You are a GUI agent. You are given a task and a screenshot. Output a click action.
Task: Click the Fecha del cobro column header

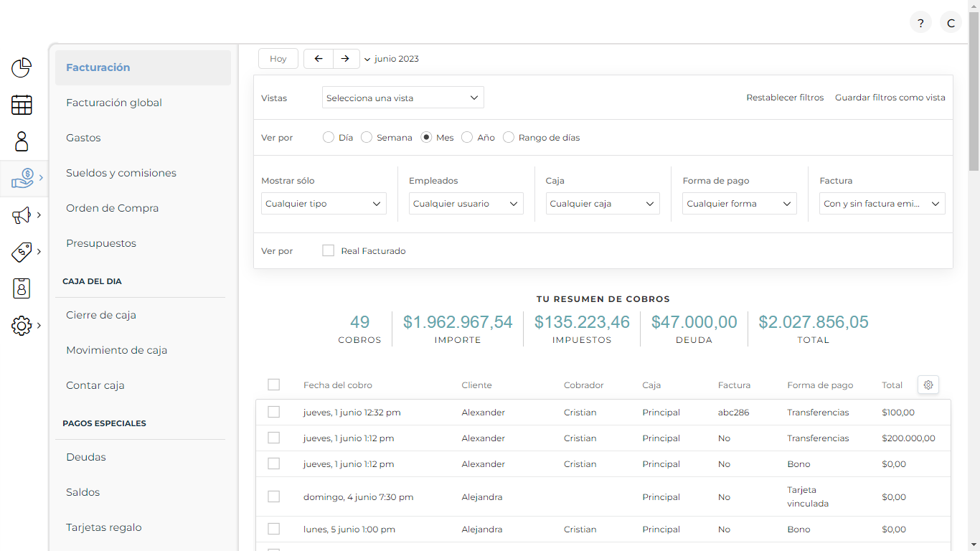338,385
